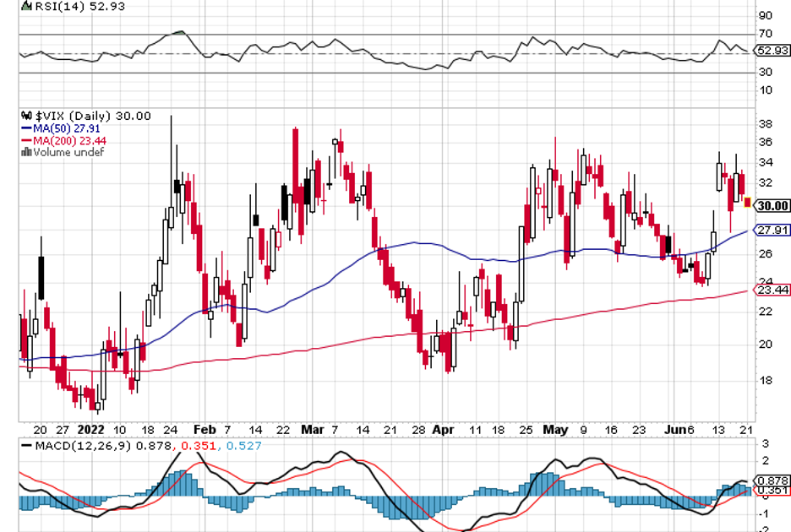Click the volume bars icon by Volume undef

(27, 153)
